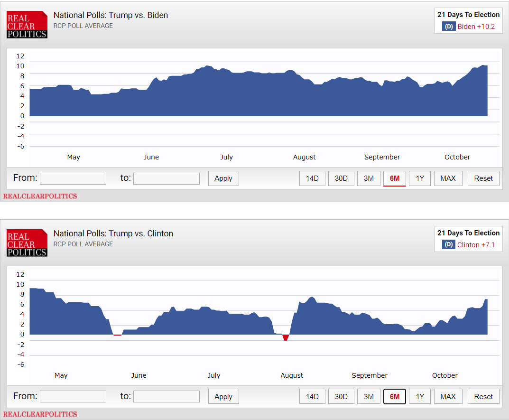The width and height of the screenshot is (509, 420).
Task: Open the REALCLEARPOLITICS link below Clinton chart
Action: point(40,414)
